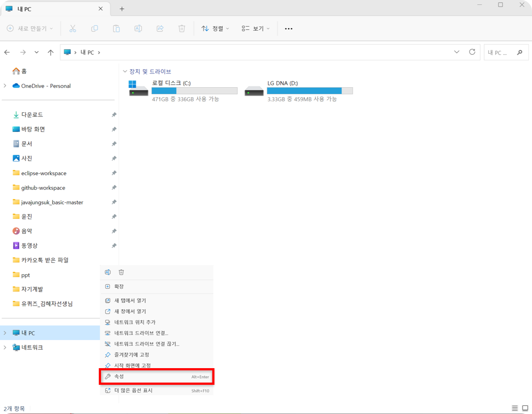Go back with the left arrow
This screenshot has height=414, width=532.
click(x=7, y=52)
